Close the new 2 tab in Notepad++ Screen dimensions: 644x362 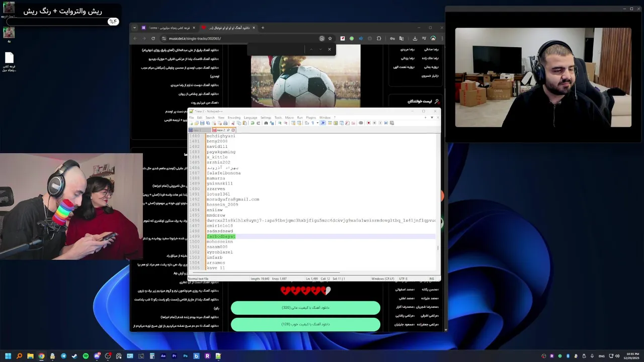tap(233, 130)
